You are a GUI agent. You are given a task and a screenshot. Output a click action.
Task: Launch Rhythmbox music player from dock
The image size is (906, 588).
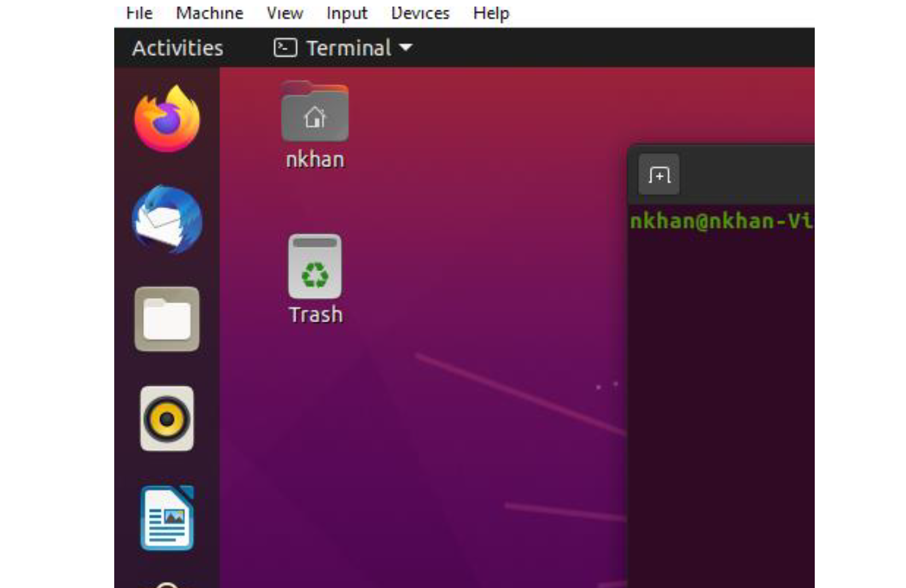click(167, 419)
